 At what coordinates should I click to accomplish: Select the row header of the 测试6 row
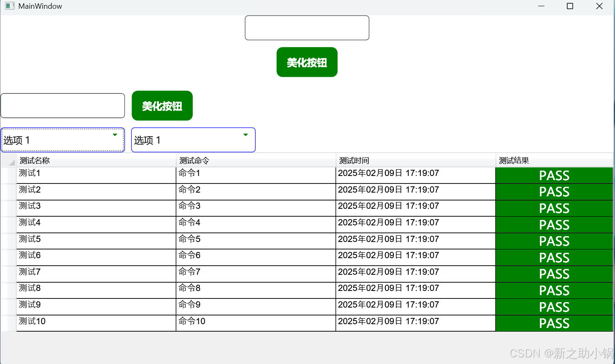click(x=9, y=257)
